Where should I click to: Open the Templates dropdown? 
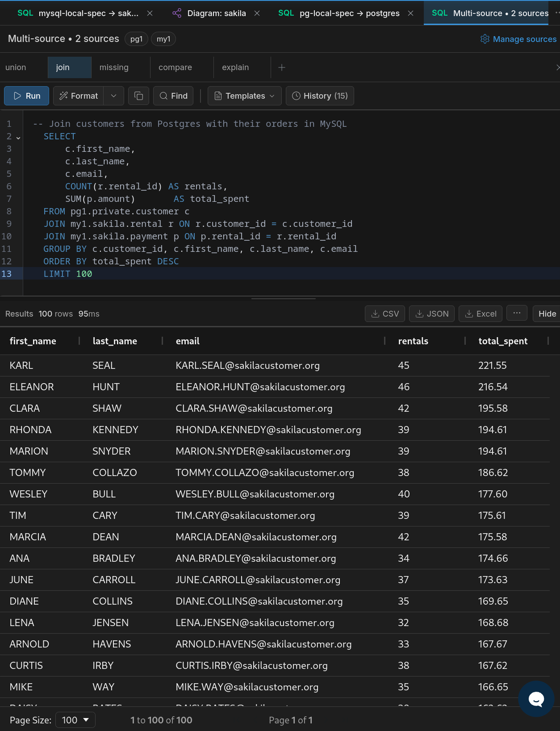tap(245, 96)
